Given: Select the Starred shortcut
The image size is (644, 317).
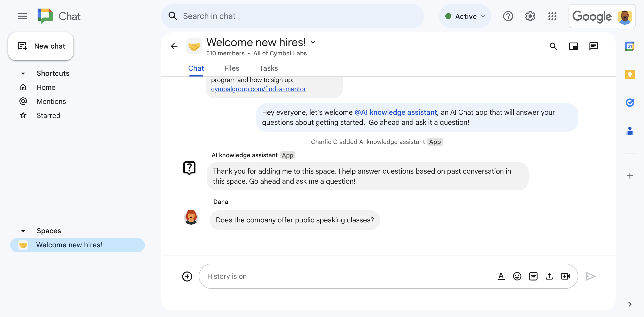Looking at the screenshot, I should click(x=48, y=115).
